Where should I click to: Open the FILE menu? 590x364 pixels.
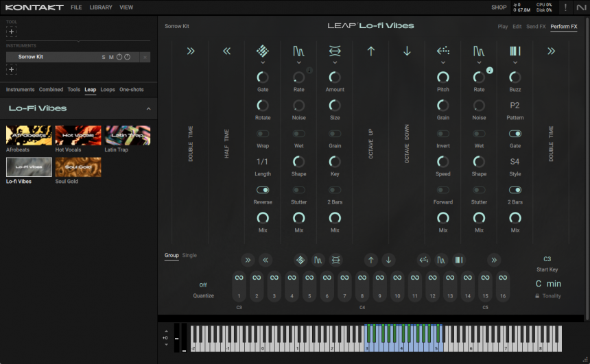pyautogui.click(x=76, y=7)
